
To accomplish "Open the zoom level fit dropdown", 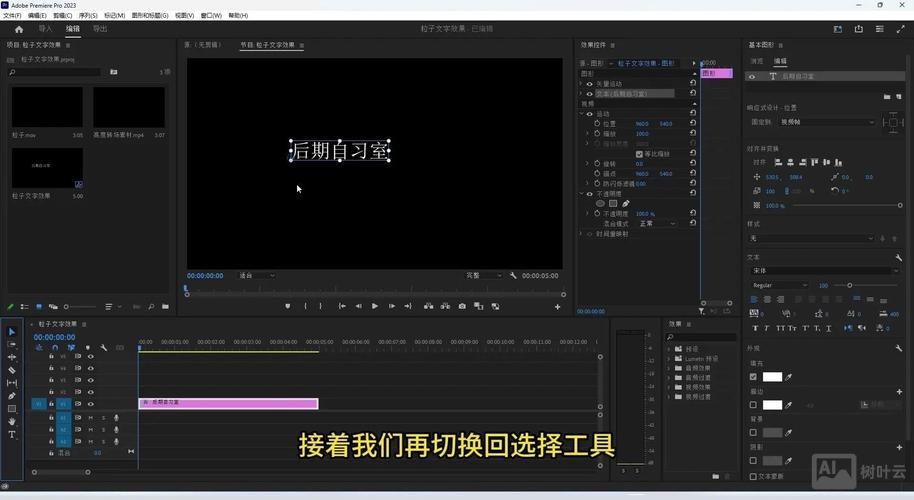I will pos(256,276).
